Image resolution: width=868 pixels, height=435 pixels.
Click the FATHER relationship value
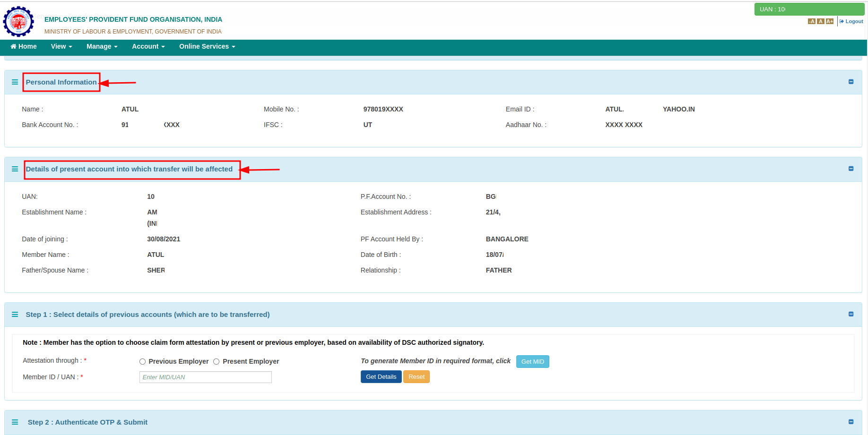pyautogui.click(x=498, y=270)
